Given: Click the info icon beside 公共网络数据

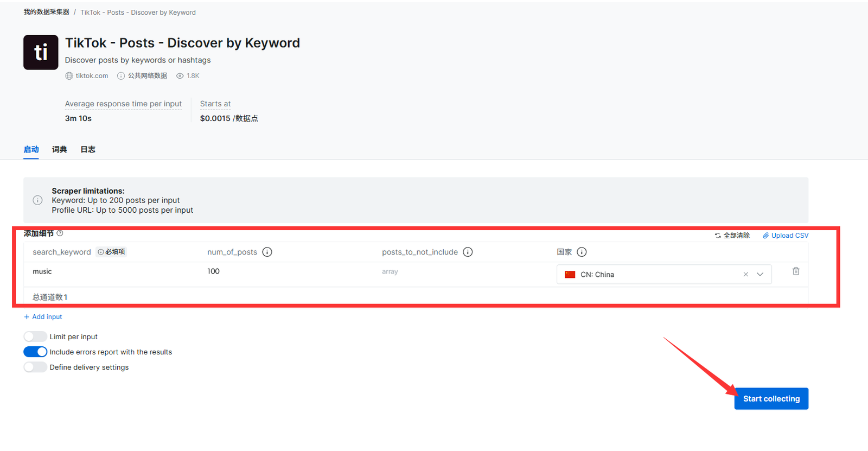Looking at the screenshot, I should point(121,76).
